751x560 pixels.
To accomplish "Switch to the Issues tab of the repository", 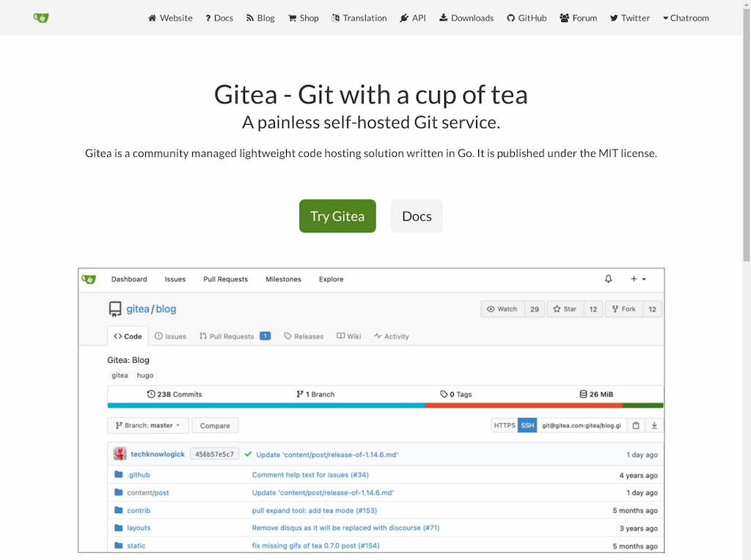I will click(x=171, y=336).
